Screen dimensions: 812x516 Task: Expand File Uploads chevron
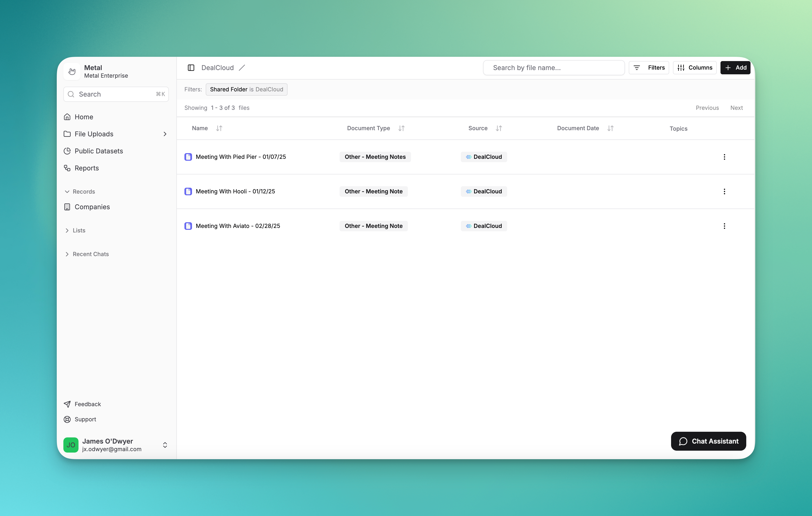(x=165, y=134)
